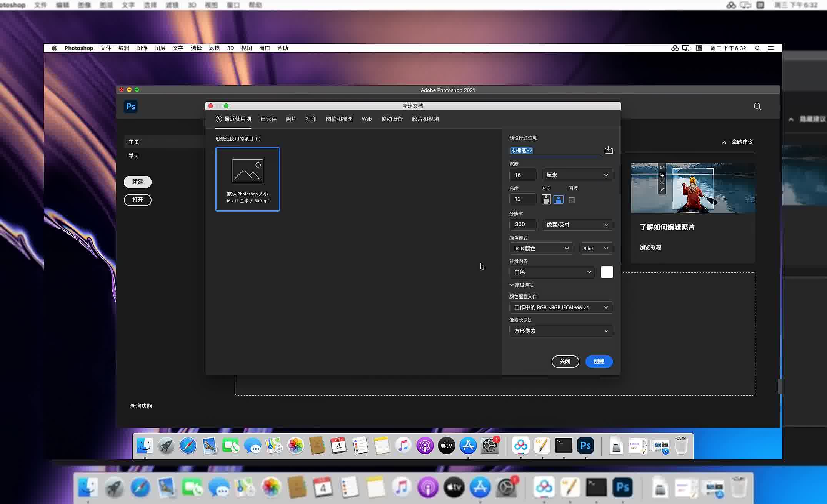827x504 pixels.
Task: Open background contents dropdown 白色
Action: [552, 272]
